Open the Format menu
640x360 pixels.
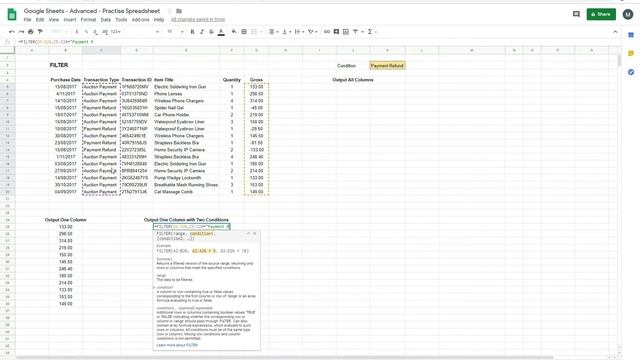click(88, 20)
